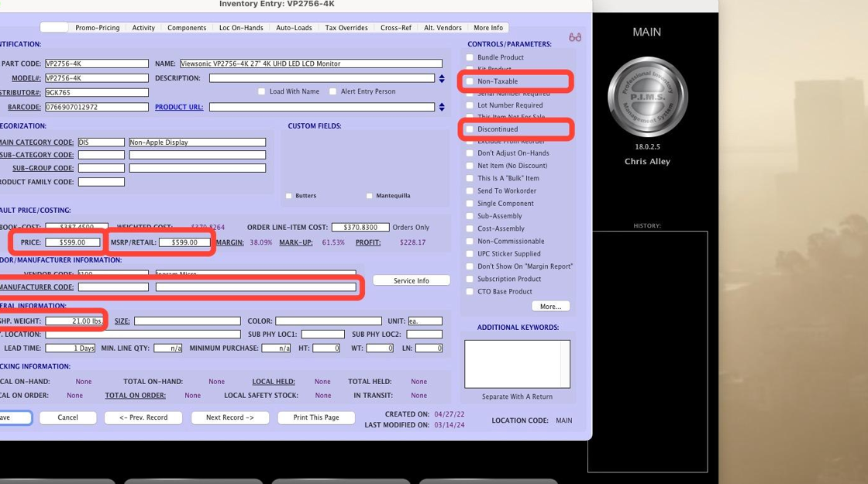Click the Shp. Weight field

click(74, 321)
